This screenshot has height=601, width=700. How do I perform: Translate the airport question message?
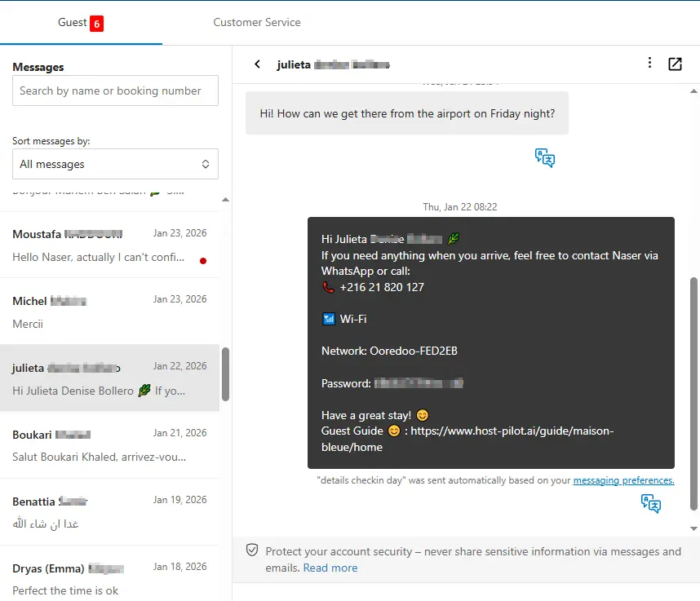pyautogui.click(x=545, y=157)
